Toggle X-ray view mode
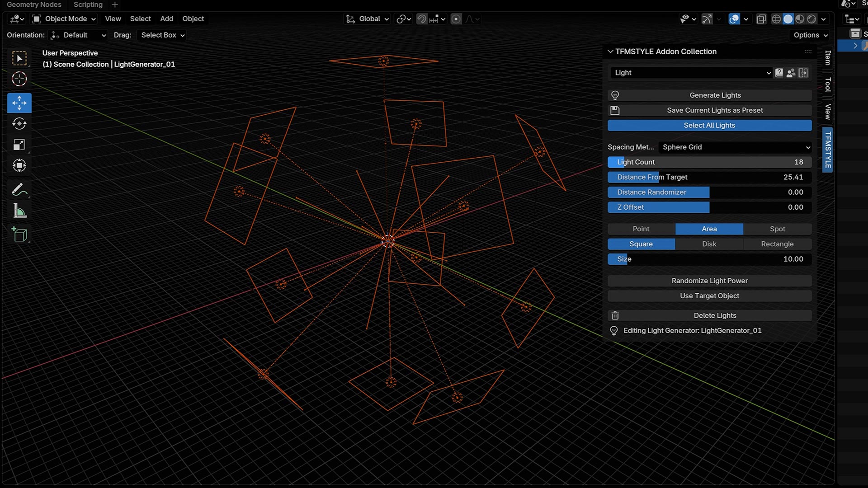The image size is (868, 488). click(x=761, y=19)
